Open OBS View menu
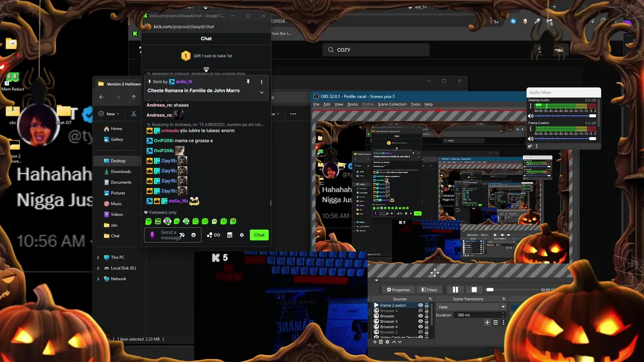This screenshot has width=644, height=362. (x=339, y=104)
